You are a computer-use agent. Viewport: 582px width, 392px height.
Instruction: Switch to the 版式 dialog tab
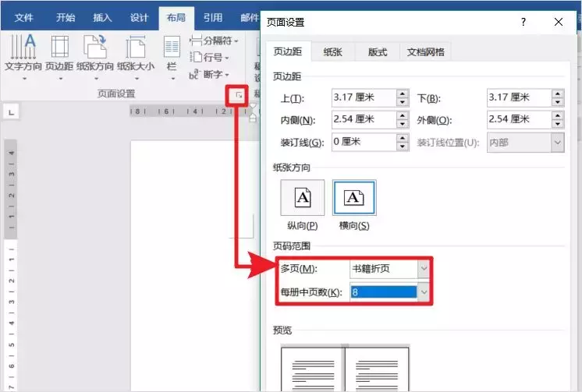coord(378,52)
